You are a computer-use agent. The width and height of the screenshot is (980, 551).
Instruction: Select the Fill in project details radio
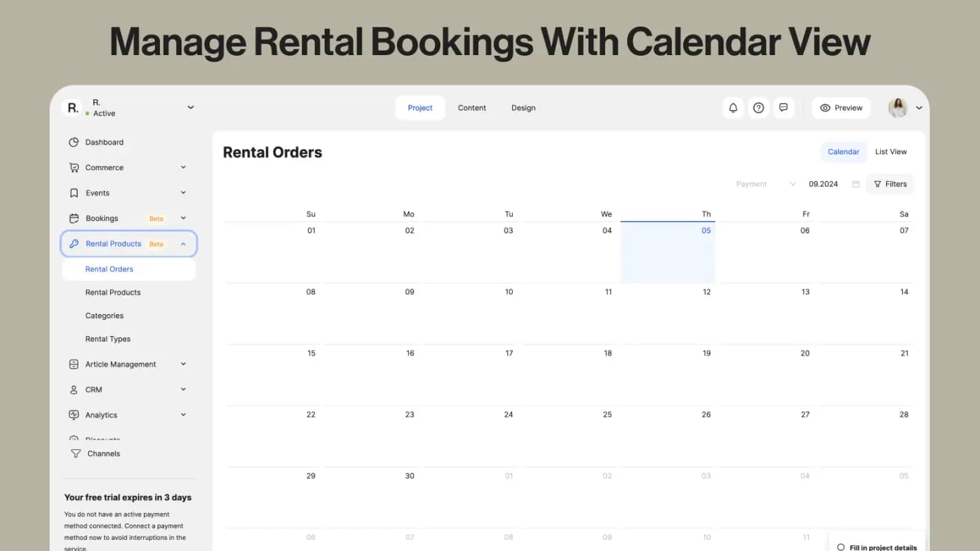[841, 548]
